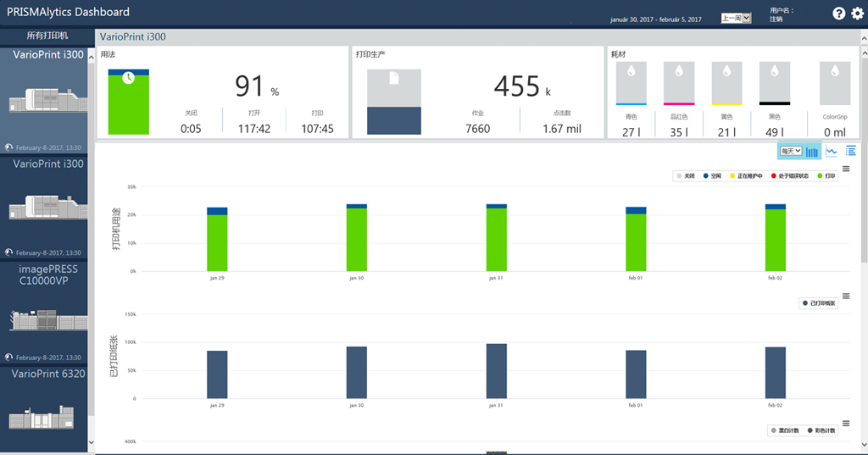Click the 品红色 magenta ink drop icon

click(679, 71)
